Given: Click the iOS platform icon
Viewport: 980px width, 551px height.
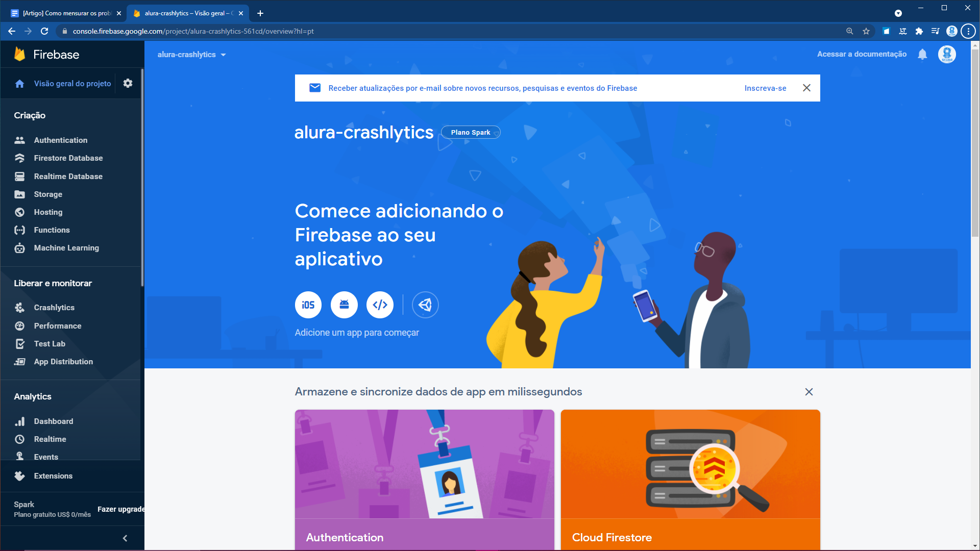Looking at the screenshot, I should [x=308, y=304].
